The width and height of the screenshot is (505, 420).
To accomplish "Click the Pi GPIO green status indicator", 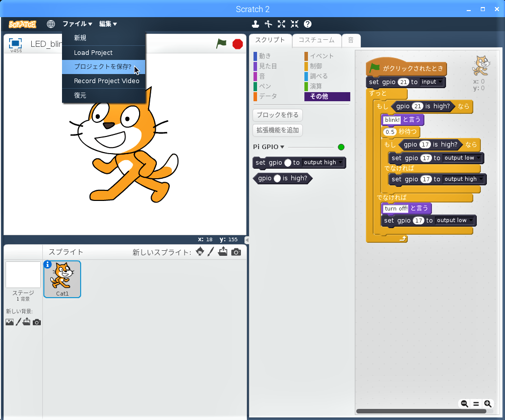I will (341, 147).
